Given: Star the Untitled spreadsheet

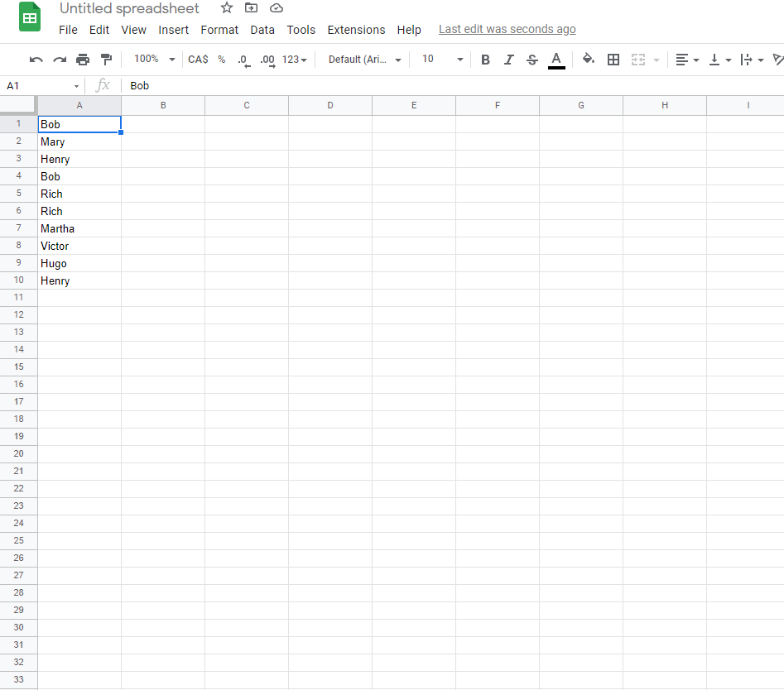Looking at the screenshot, I should pos(226,8).
